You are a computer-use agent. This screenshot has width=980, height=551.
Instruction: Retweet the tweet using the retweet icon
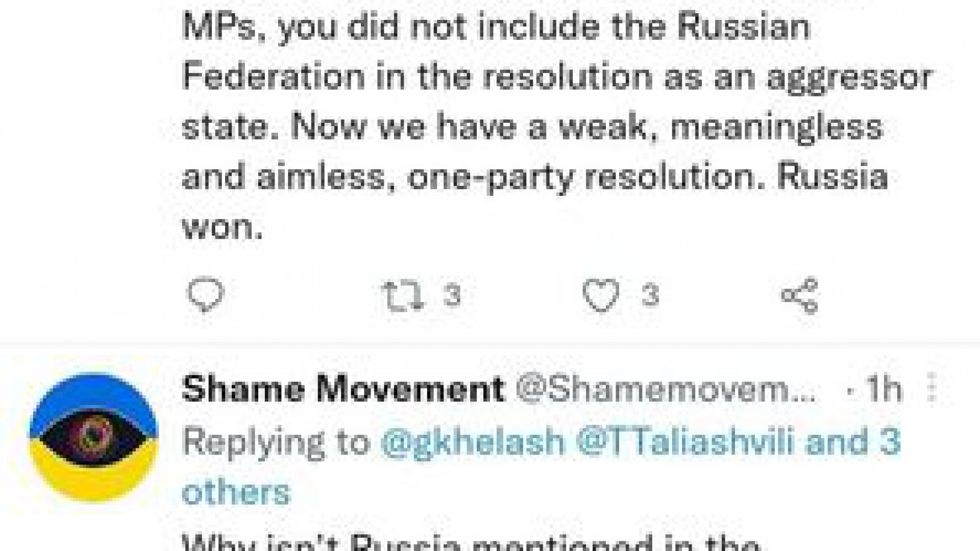(403, 295)
